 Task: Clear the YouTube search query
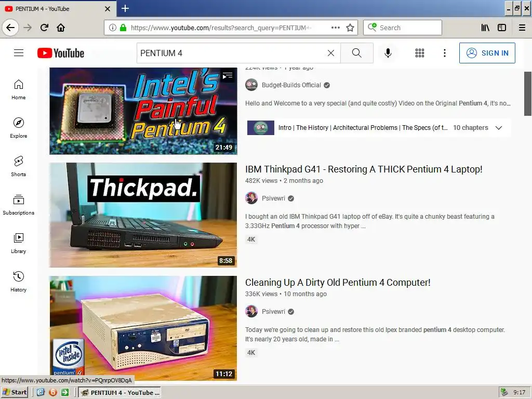[331, 53]
